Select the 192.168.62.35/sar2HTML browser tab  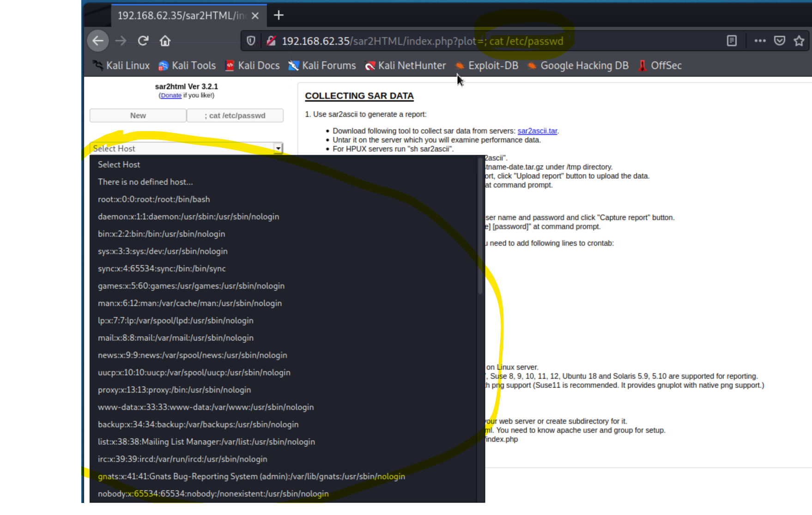click(188, 15)
